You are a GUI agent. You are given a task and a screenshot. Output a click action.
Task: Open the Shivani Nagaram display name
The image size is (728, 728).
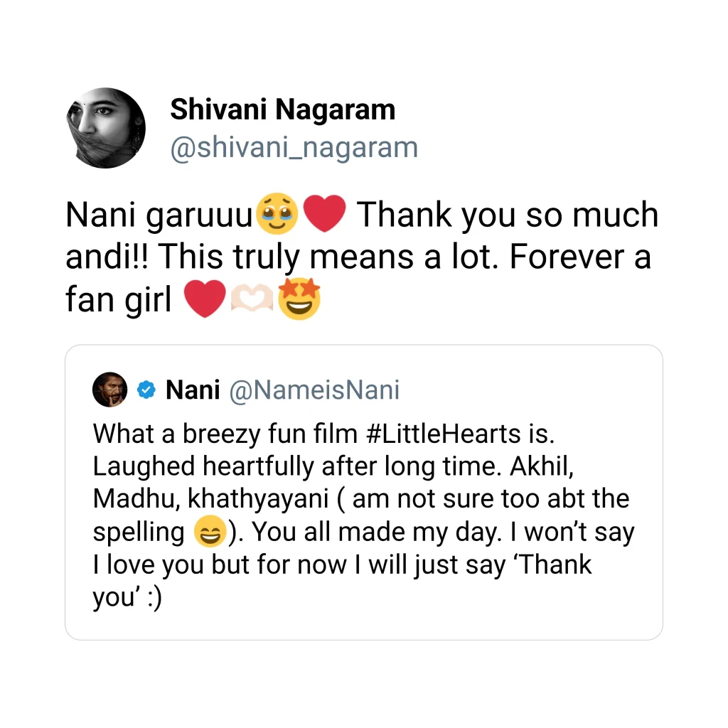pyautogui.click(x=282, y=110)
